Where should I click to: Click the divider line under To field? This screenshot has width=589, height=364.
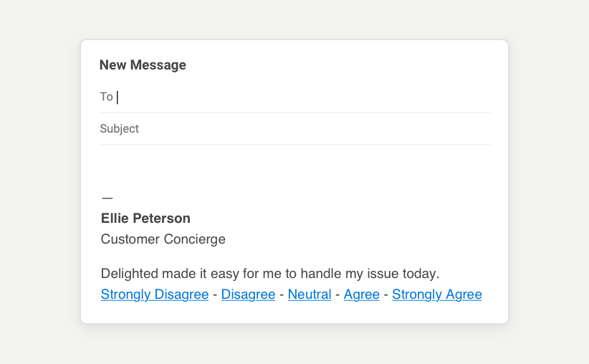click(x=295, y=112)
